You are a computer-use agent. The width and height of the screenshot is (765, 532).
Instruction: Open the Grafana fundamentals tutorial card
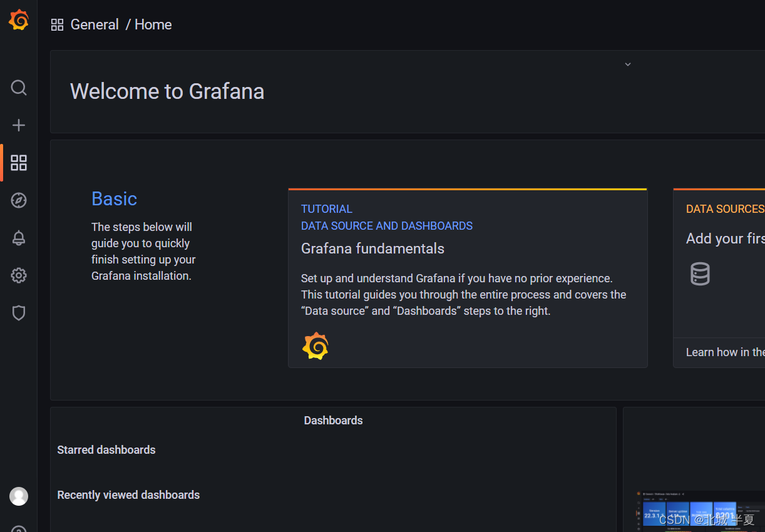coord(468,278)
